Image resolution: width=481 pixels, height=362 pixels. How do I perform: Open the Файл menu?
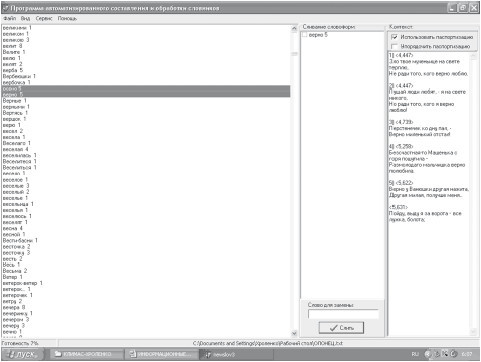[x=10, y=18]
